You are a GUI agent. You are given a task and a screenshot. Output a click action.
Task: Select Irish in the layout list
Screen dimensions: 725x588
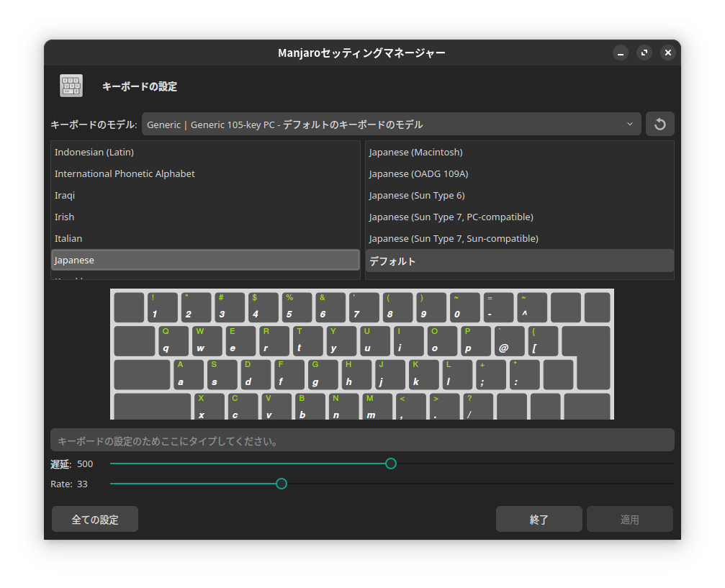tap(205, 217)
